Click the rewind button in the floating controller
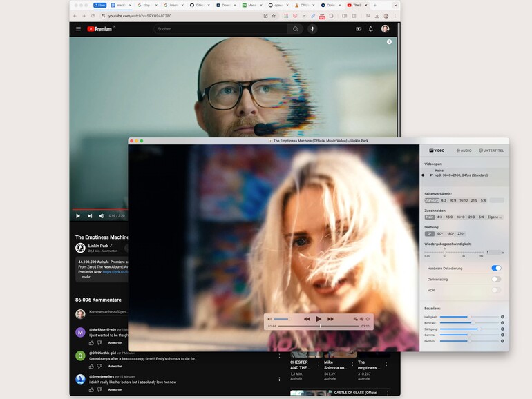Image resolution: width=532 pixels, height=399 pixels. tap(307, 319)
